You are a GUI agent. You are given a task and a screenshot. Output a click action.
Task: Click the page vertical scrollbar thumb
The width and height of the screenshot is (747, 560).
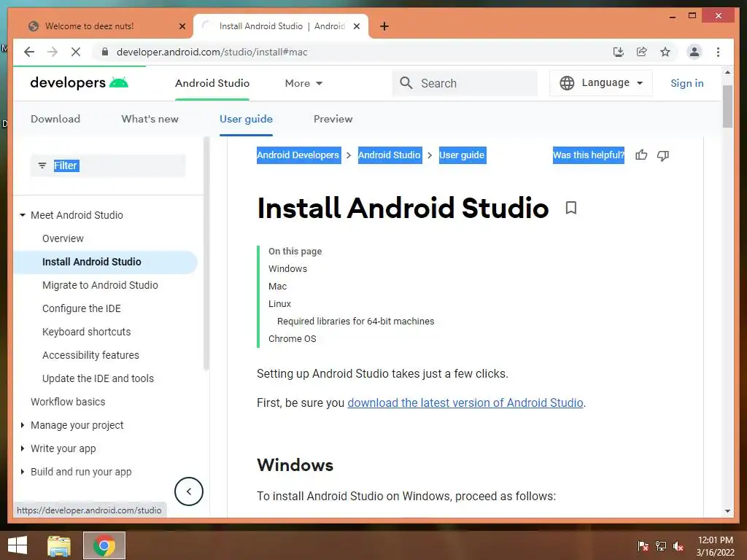(727, 106)
